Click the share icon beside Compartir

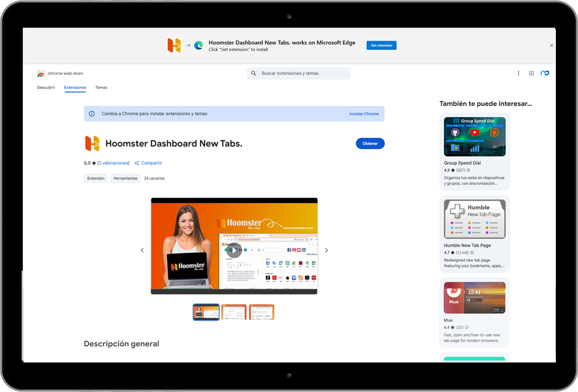pos(137,163)
